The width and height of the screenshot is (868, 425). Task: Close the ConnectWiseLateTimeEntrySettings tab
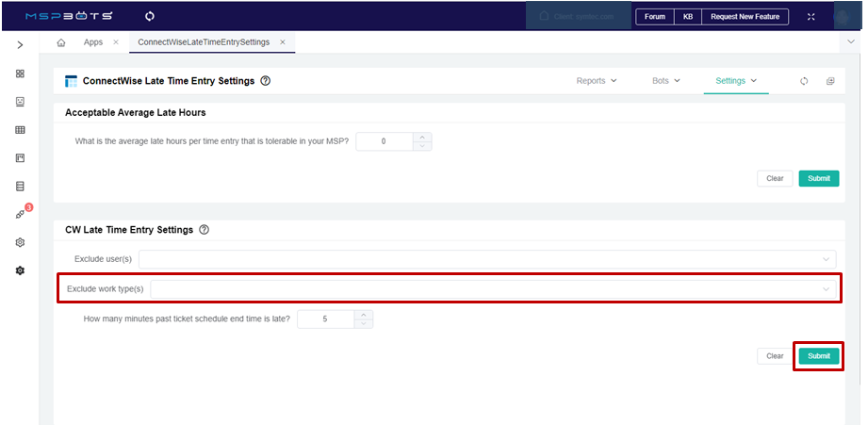[x=282, y=42]
